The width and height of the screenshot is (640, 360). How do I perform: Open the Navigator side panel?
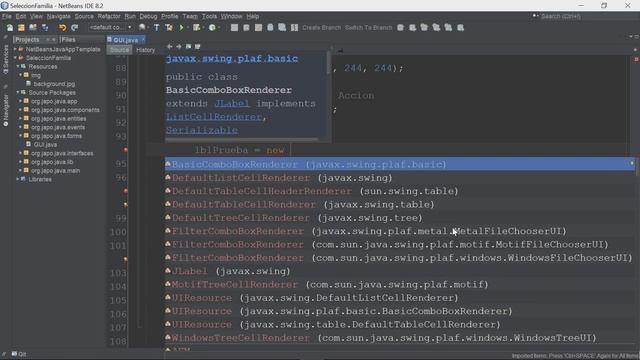[x=5, y=109]
